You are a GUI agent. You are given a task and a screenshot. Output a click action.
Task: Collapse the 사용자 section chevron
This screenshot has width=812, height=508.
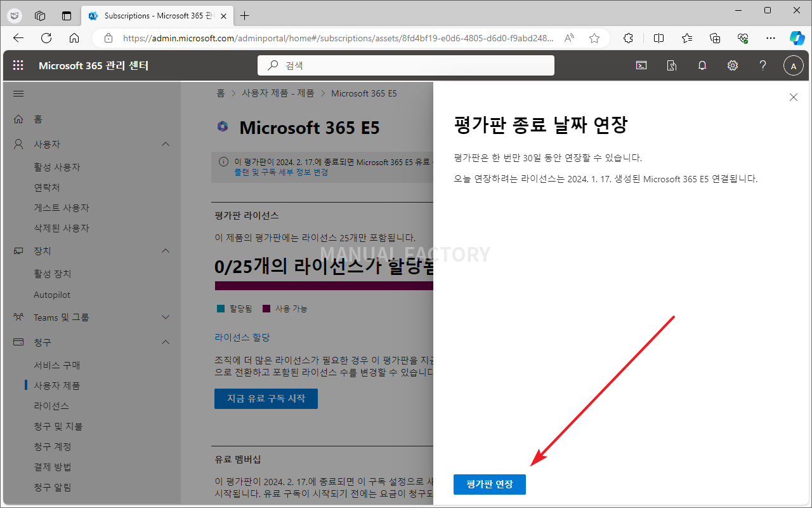[166, 144]
